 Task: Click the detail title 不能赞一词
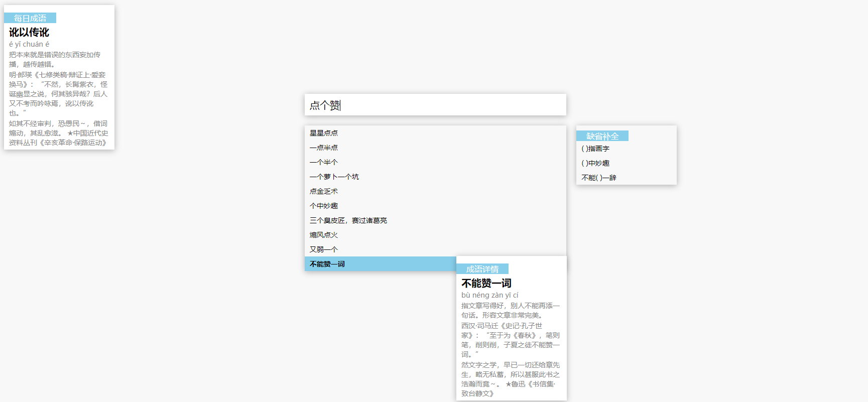point(486,283)
